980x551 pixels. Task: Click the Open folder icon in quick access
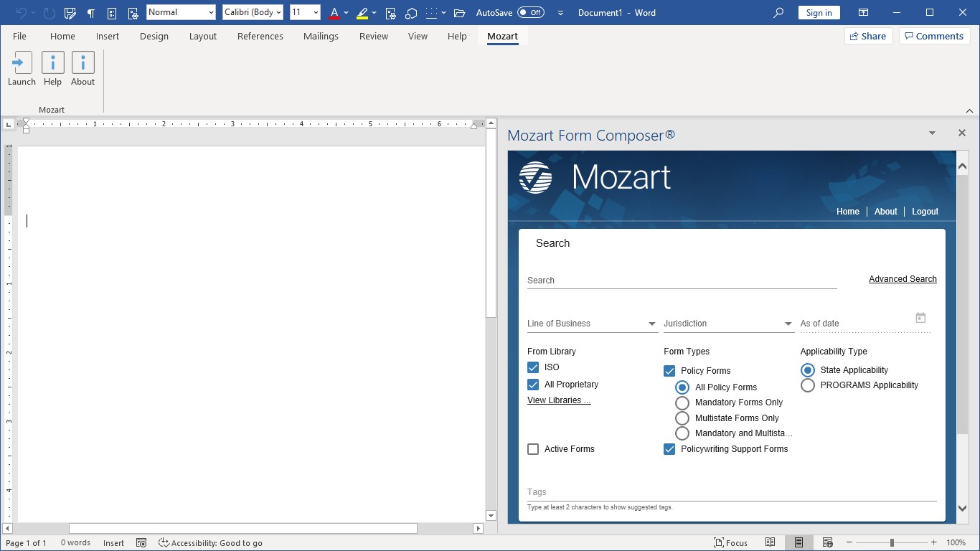pos(460,13)
